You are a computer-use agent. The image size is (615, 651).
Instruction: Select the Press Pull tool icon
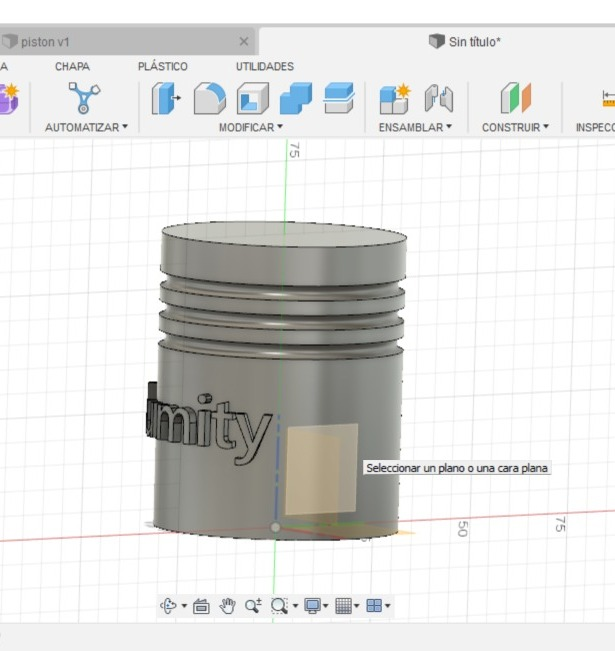pos(167,98)
